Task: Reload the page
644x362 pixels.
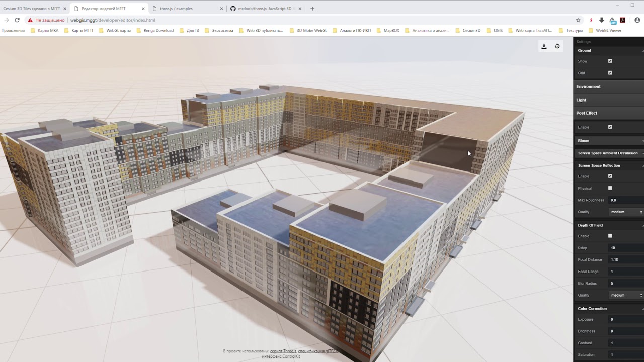Action: pos(17,20)
